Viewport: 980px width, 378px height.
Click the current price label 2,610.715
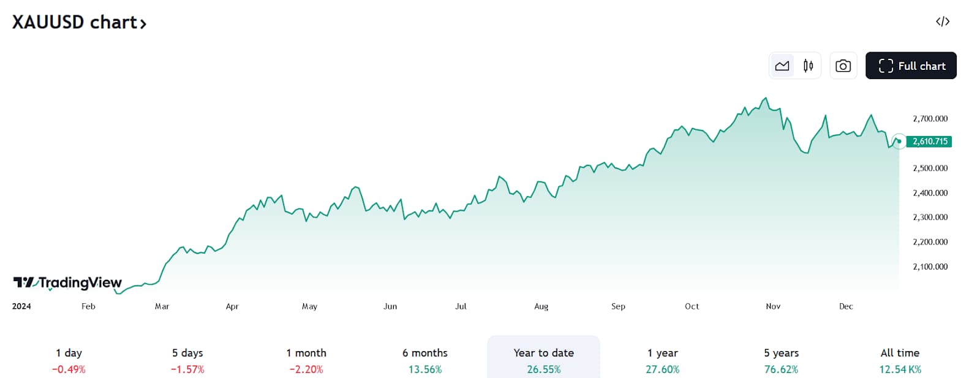click(929, 142)
